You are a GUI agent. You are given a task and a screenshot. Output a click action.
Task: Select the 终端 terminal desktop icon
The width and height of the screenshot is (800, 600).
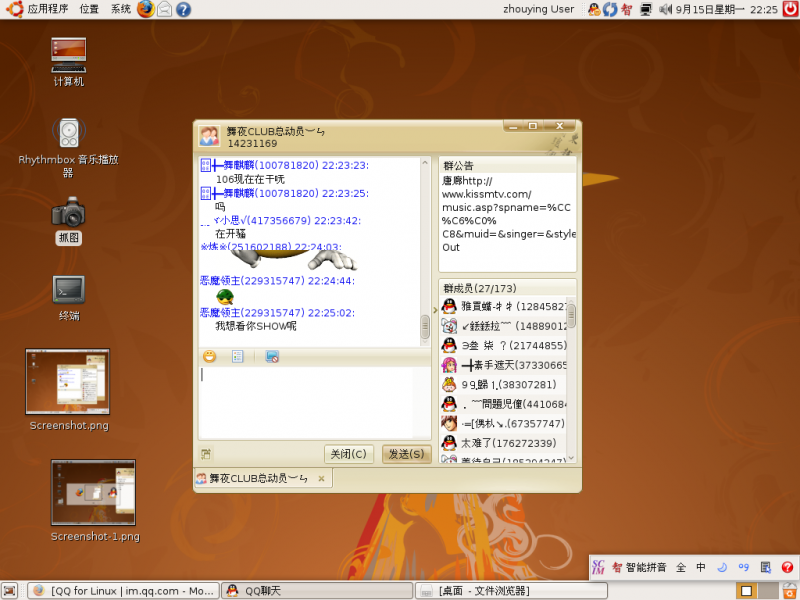(69, 298)
